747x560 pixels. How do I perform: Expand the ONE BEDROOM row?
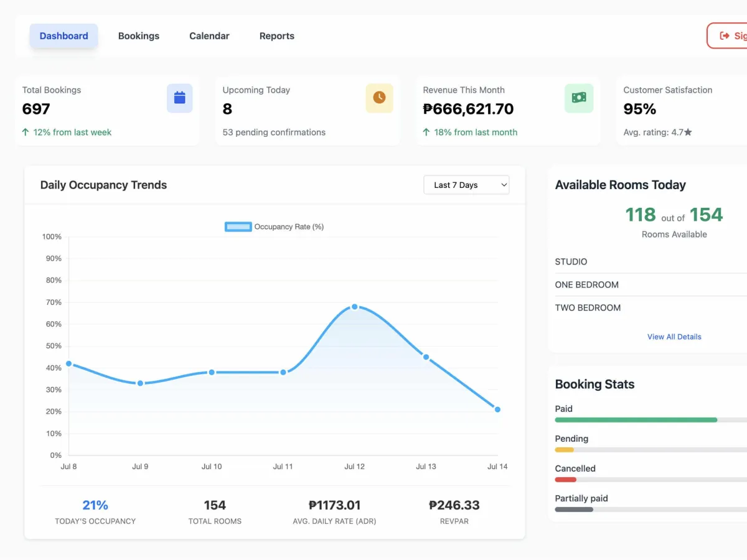pos(647,285)
